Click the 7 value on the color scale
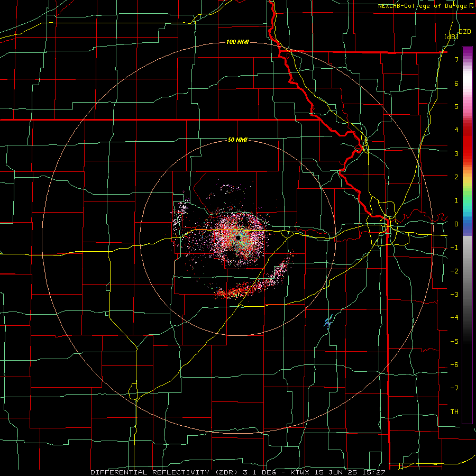 (x=456, y=59)
